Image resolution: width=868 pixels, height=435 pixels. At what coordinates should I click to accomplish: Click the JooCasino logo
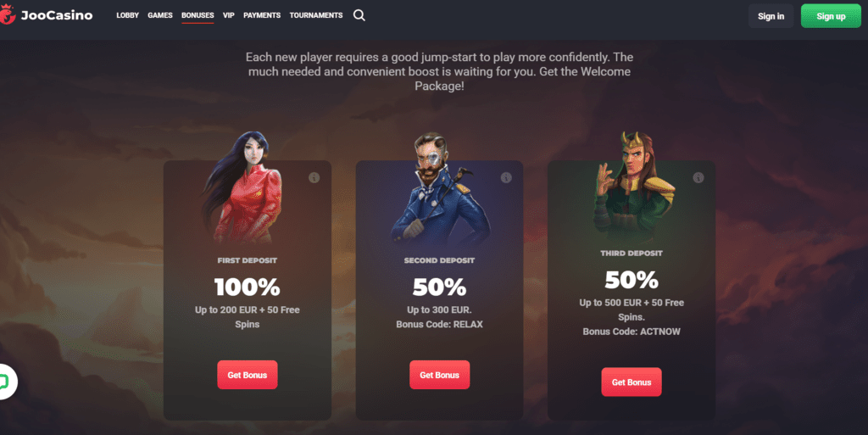[47, 15]
